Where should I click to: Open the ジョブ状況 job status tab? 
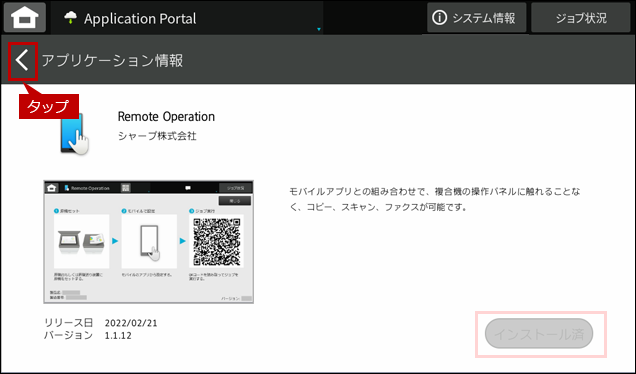tap(580, 18)
